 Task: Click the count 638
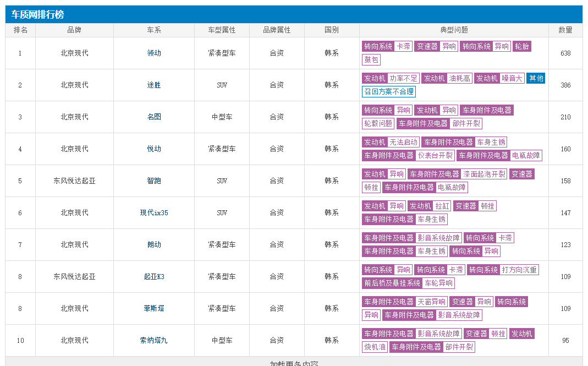[x=565, y=53]
